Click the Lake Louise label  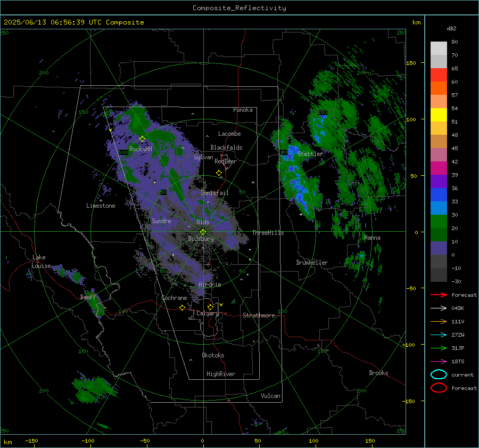coord(41,262)
